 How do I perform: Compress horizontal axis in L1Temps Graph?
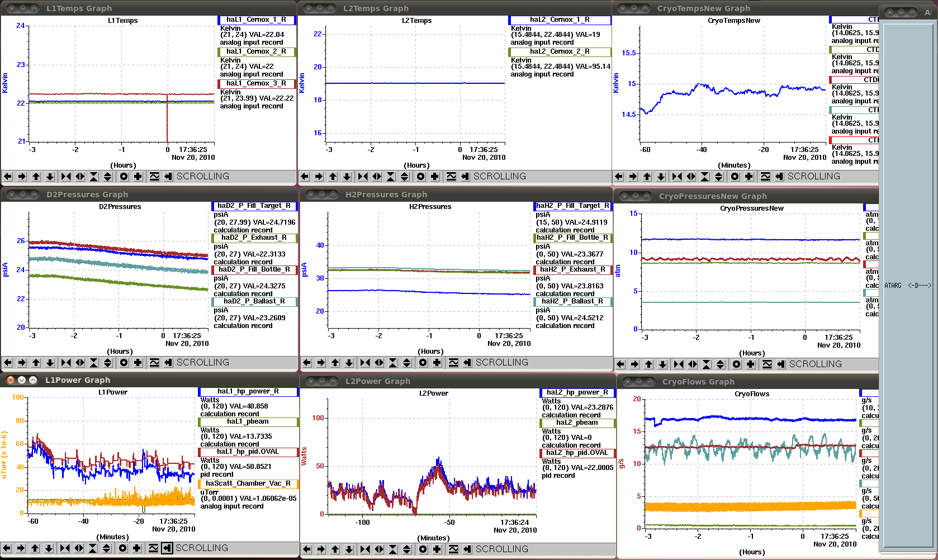pos(66,177)
